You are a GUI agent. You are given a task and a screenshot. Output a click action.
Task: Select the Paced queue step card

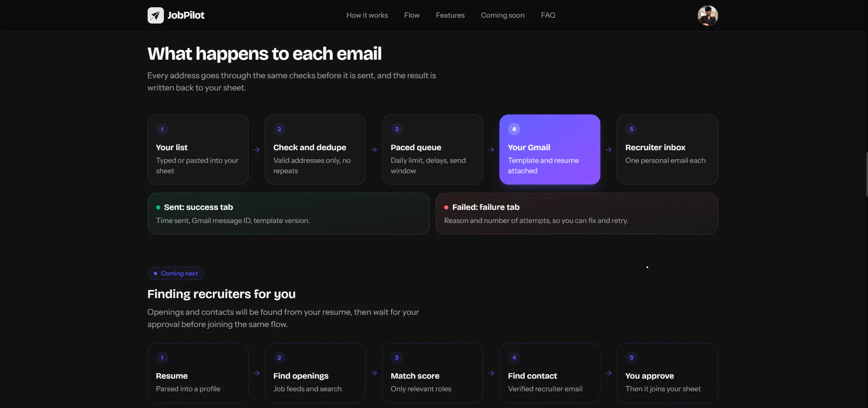pos(432,149)
